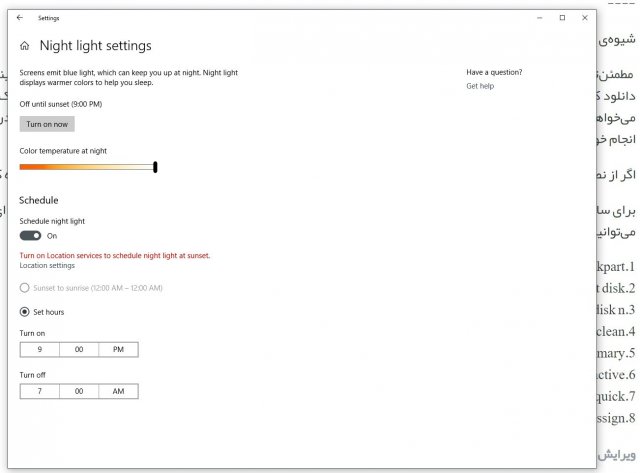The image size is (640, 473).
Task: Open the Location settings link
Action: click(x=47, y=265)
